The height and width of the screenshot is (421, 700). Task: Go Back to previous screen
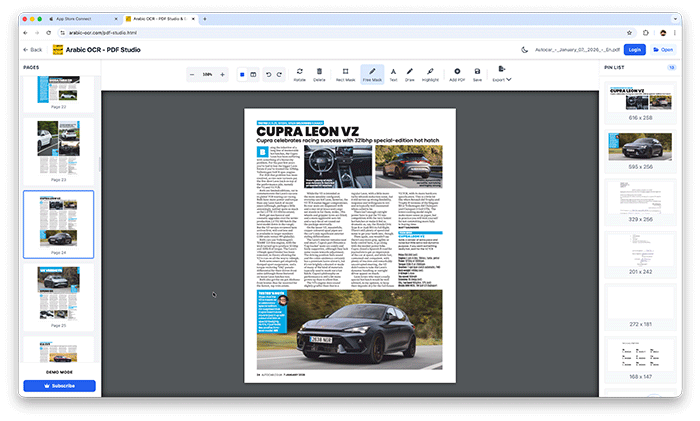(x=32, y=50)
